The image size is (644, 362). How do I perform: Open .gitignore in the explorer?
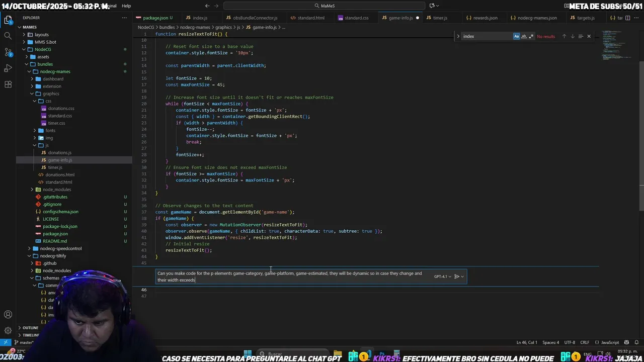pyautogui.click(x=52, y=204)
